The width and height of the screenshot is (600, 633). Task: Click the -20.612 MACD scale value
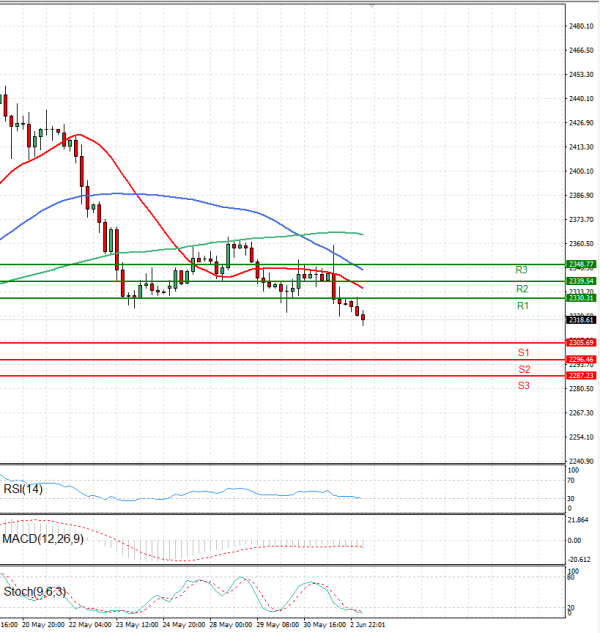579,560
